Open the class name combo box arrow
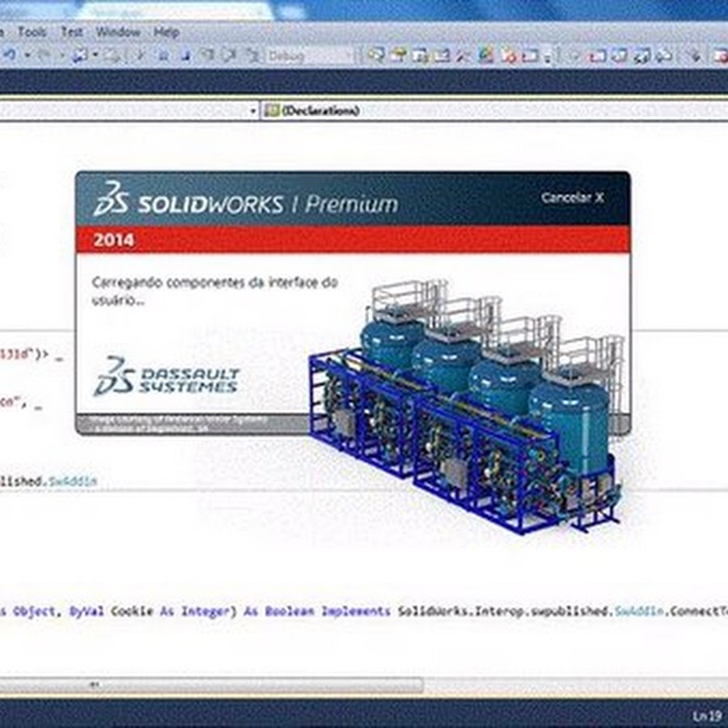 click(x=252, y=110)
